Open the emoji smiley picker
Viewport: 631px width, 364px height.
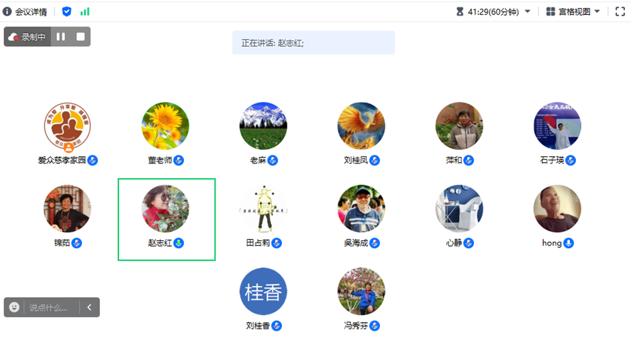[x=14, y=307]
